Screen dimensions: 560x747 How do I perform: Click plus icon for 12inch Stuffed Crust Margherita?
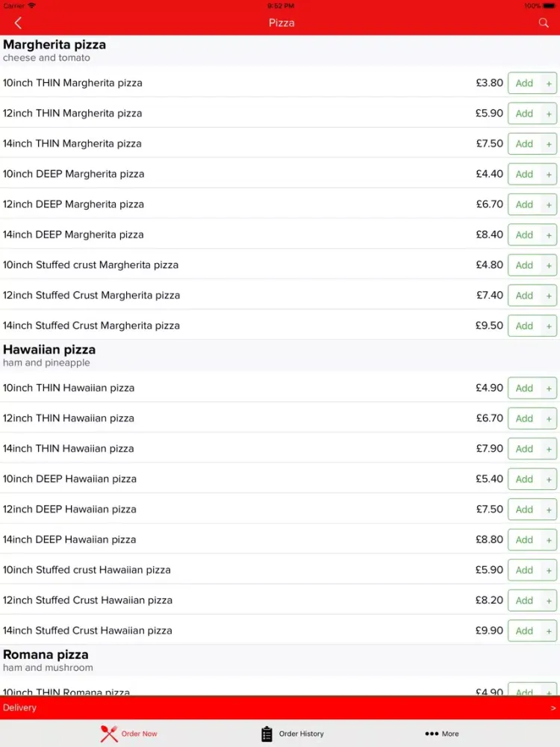tap(549, 296)
